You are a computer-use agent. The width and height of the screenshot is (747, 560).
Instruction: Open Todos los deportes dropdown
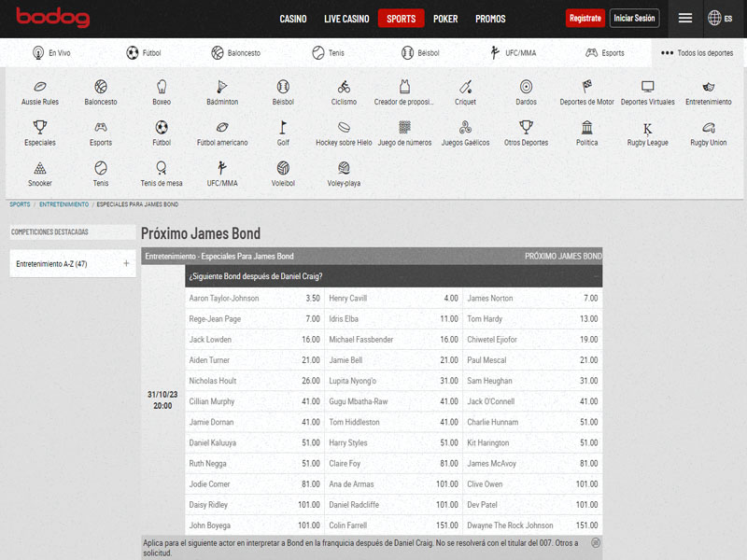click(x=698, y=53)
